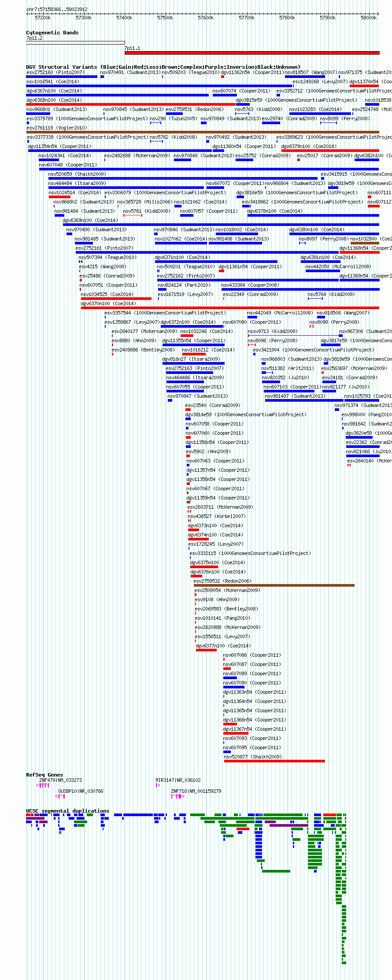Open variant nsv5764 (Kidd2008)
Screen dimensions: 392x980
click(x=331, y=294)
